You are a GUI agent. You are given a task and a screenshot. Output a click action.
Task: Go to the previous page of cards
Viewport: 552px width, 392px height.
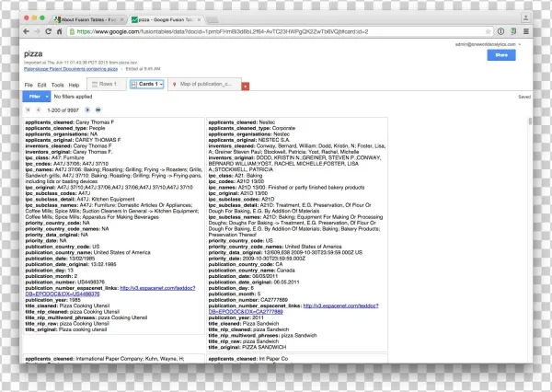click(39, 110)
